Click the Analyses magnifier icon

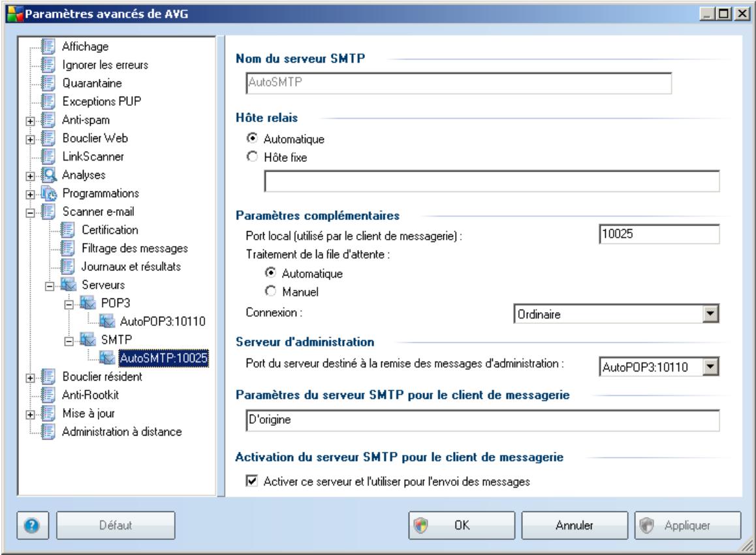[49, 174]
